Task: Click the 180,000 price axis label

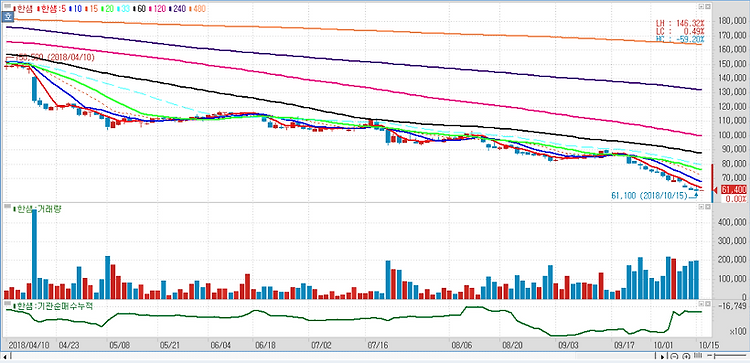Action: 733,21
